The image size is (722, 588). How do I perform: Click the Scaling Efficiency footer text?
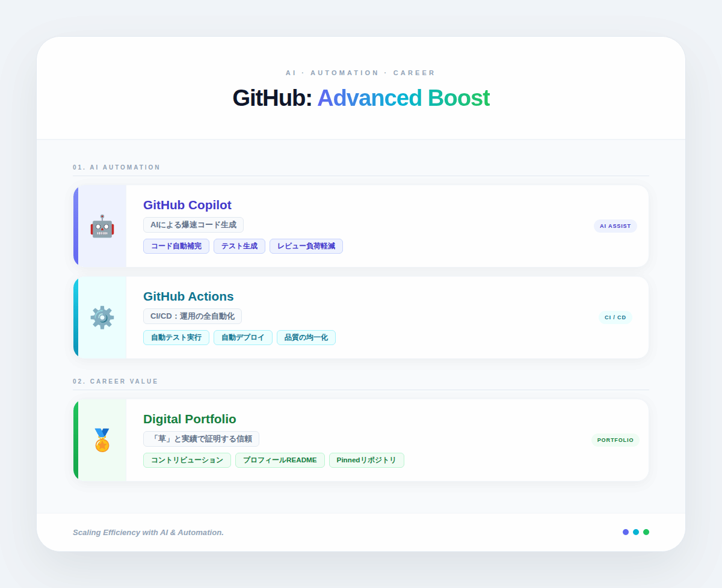pos(148,532)
